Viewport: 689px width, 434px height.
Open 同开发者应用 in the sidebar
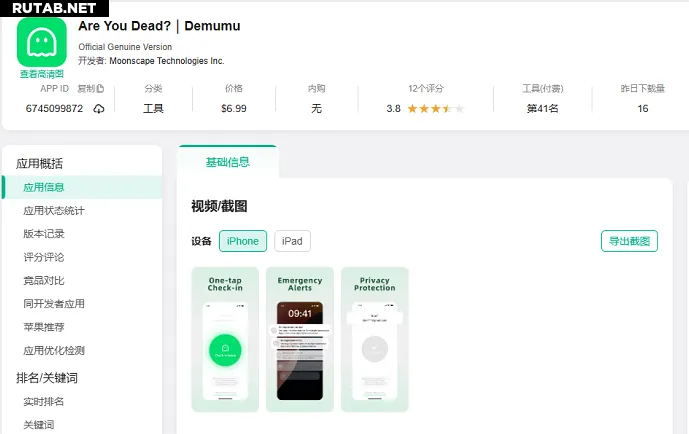click(54, 304)
